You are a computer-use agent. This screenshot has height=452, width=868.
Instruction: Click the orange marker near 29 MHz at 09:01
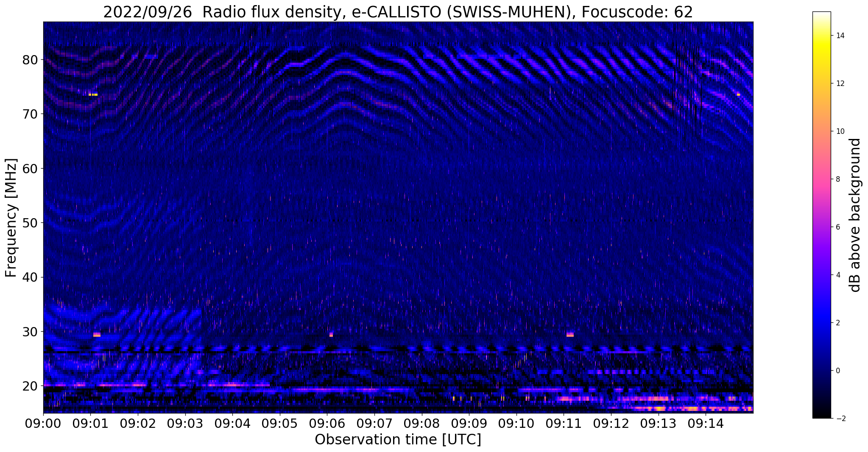(97, 335)
